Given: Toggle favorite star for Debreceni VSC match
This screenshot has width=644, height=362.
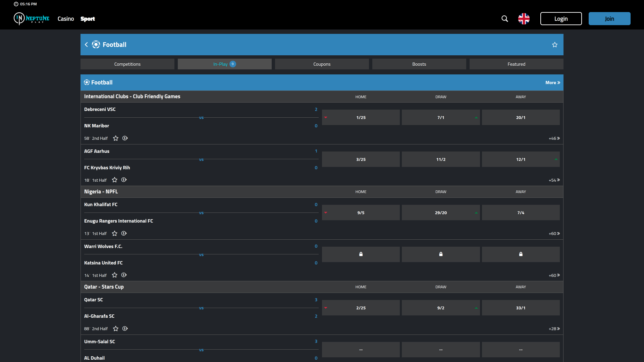Looking at the screenshot, I should pyautogui.click(x=116, y=138).
